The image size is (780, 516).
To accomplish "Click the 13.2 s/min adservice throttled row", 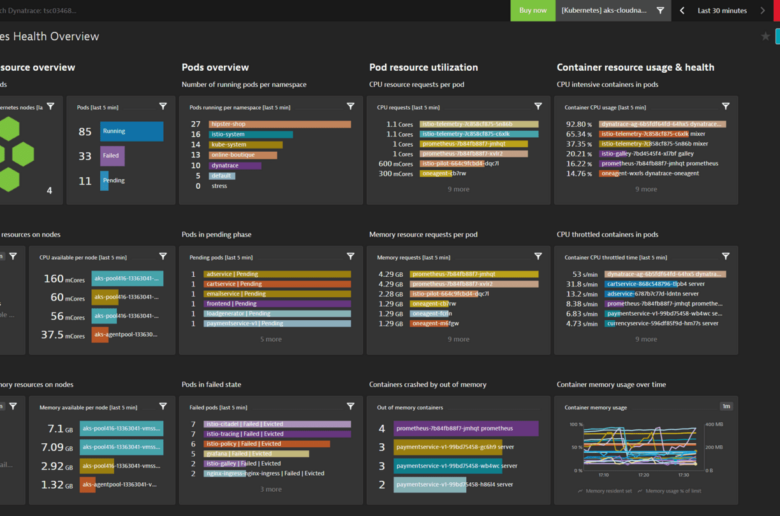I will click(646, 294).
